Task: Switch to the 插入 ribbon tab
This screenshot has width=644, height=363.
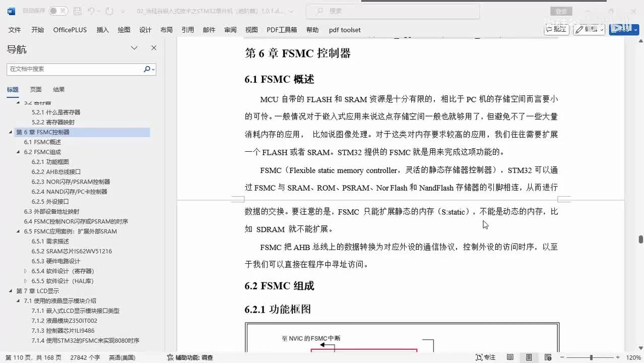Action: [102, 30]
